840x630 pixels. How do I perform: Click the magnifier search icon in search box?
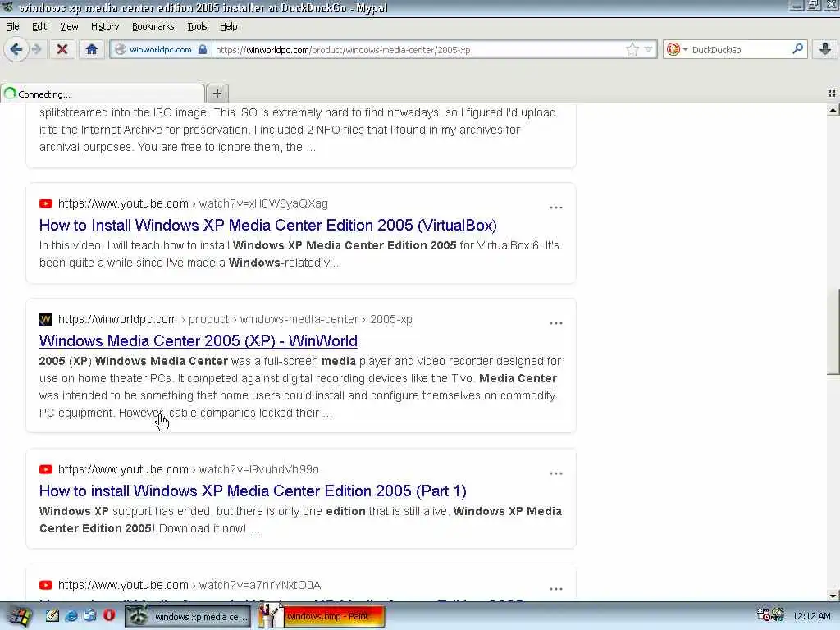coord(797,49)
